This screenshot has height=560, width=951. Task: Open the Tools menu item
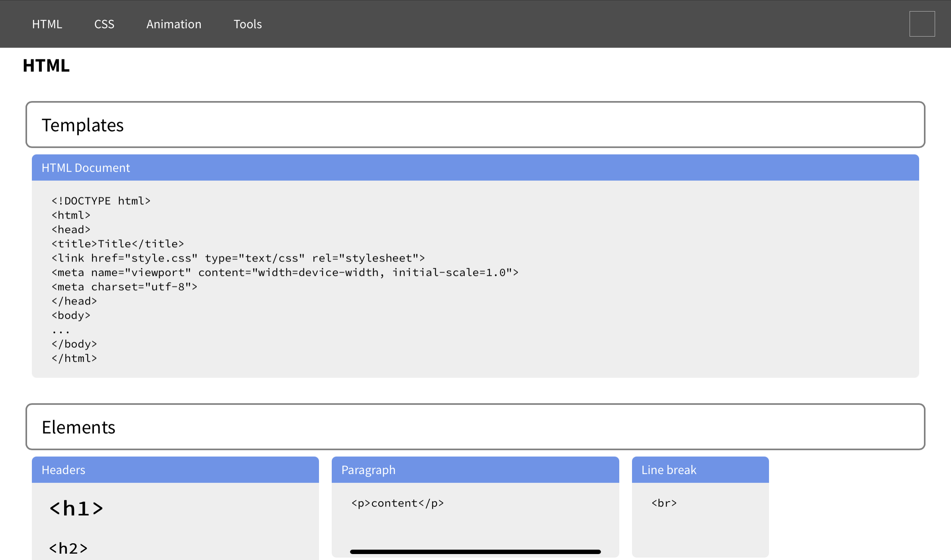[248, 24]
